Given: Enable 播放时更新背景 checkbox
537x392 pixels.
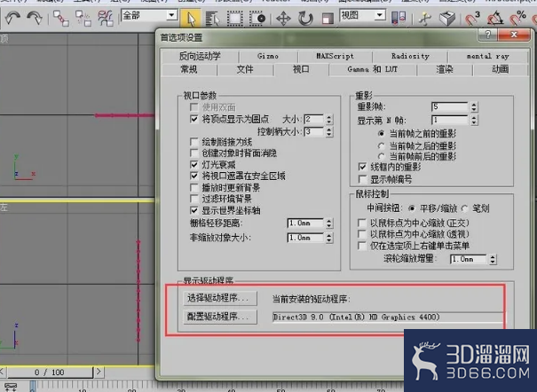Looking at the screenshot, I should 194,187.
